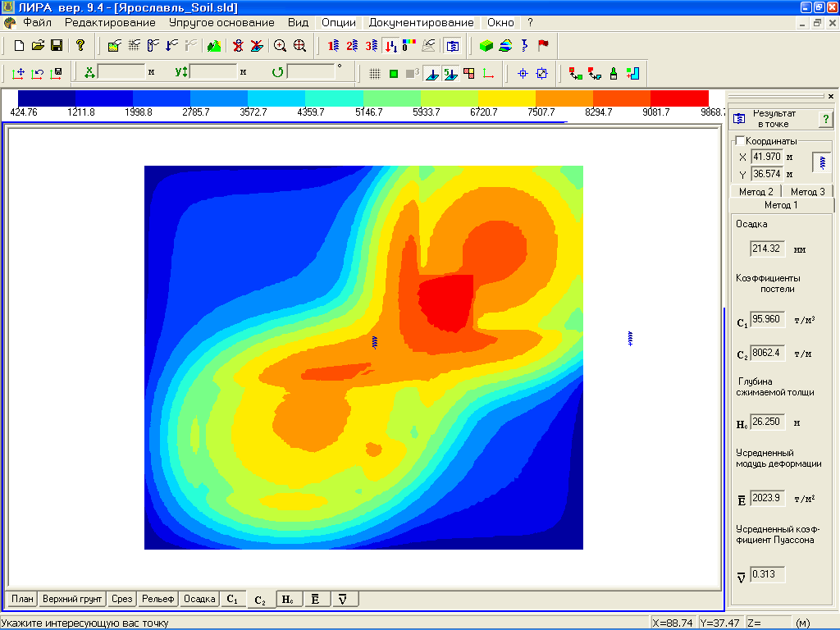Click the dotted grid display icon
Image resolution: width=840 pixels, height=630 pixels.
[x=374, y=73]
